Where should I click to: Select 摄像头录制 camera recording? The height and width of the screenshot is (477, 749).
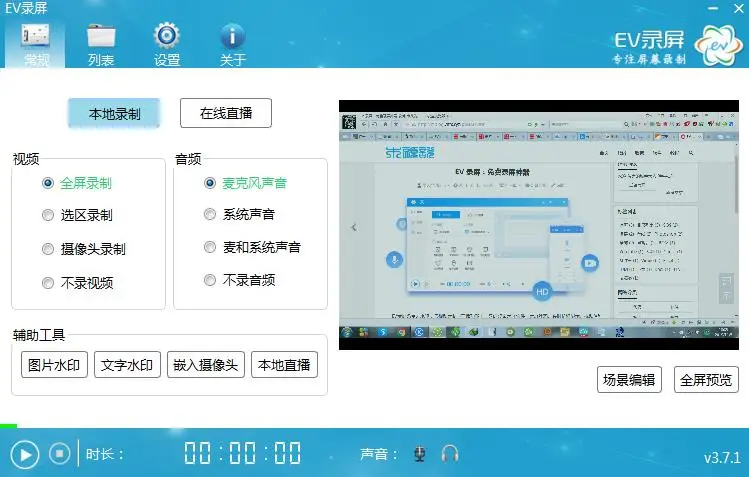tap(84, 249)
